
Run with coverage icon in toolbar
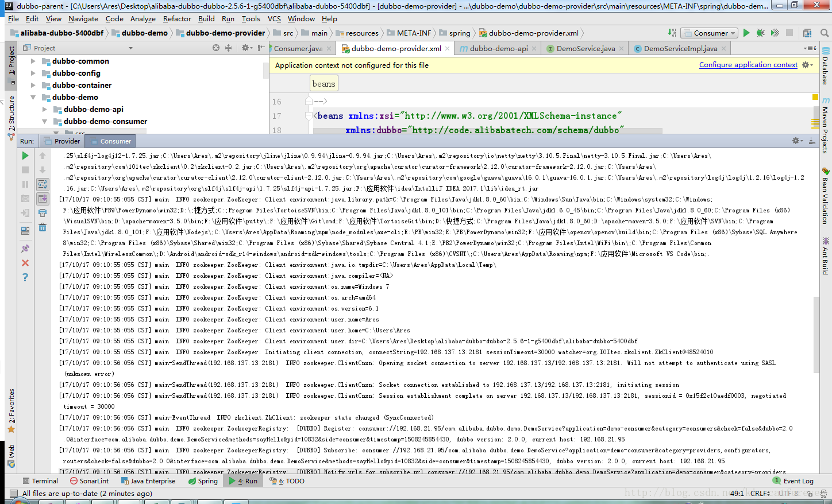[775, 33]
